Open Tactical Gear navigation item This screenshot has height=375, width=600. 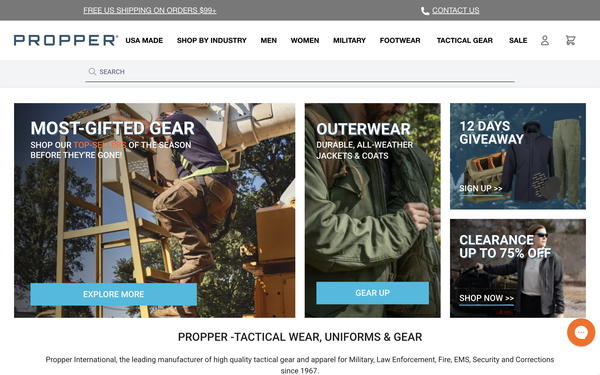click(x=465, y=40)
